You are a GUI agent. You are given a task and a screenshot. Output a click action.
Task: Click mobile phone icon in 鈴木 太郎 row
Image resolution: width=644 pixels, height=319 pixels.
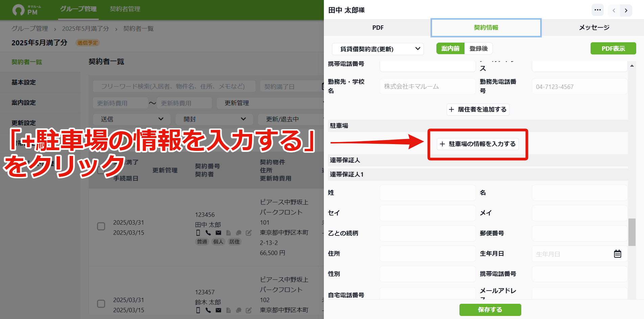tap(198, 310)
